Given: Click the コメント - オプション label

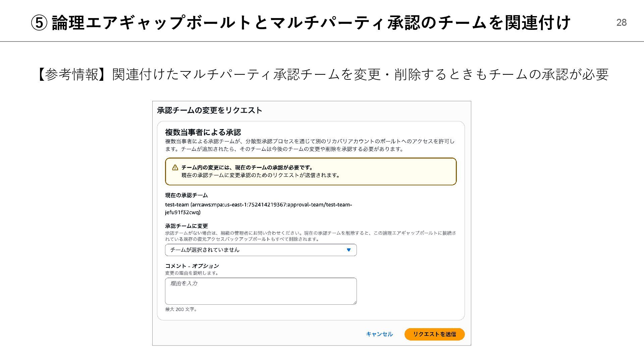Looking at the screenshot, I should (192, 266).
